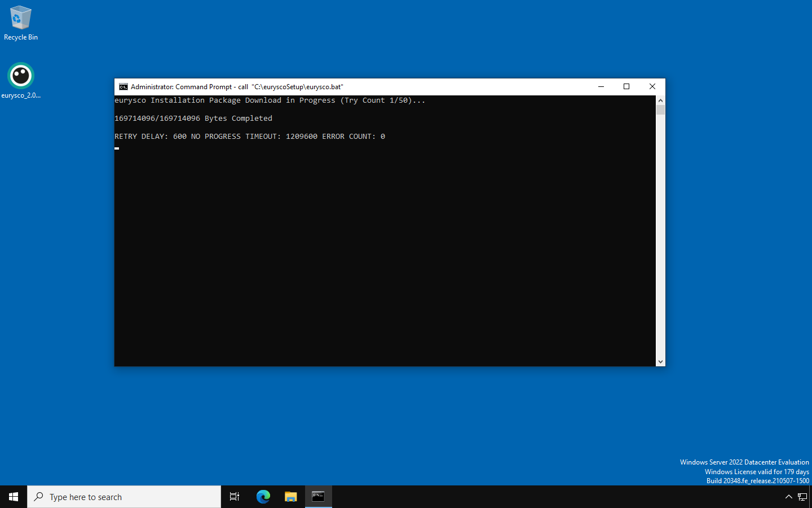The height and width of the screenshot is (508, 812).
Task: Click the 'eurysco Installation Package Download' line
Action: (x=270, y=100)
